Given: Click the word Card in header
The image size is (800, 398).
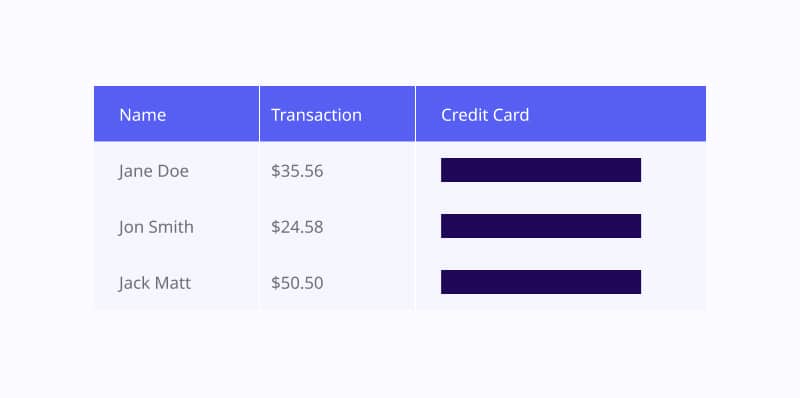Looking at the screenshot, I should 512,115.
